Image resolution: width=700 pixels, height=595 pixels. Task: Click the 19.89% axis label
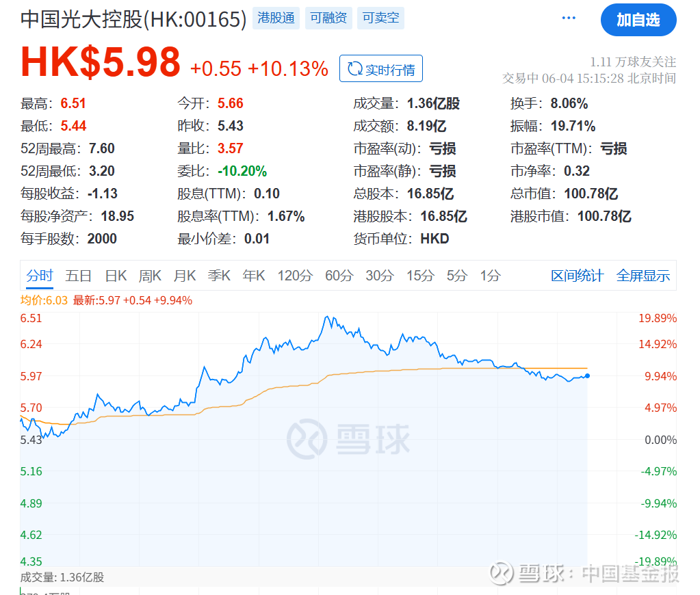pyautogui.click(x=657, y=318)
